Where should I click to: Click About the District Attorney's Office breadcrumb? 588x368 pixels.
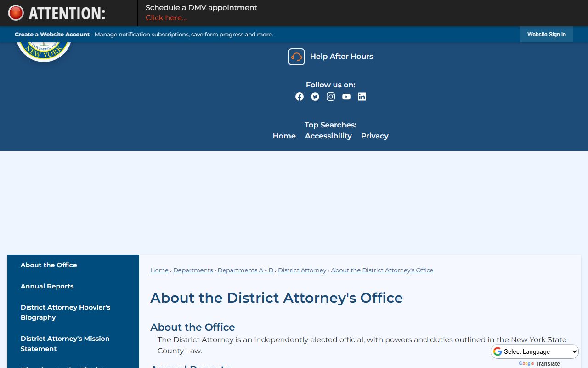click(382, 270)
